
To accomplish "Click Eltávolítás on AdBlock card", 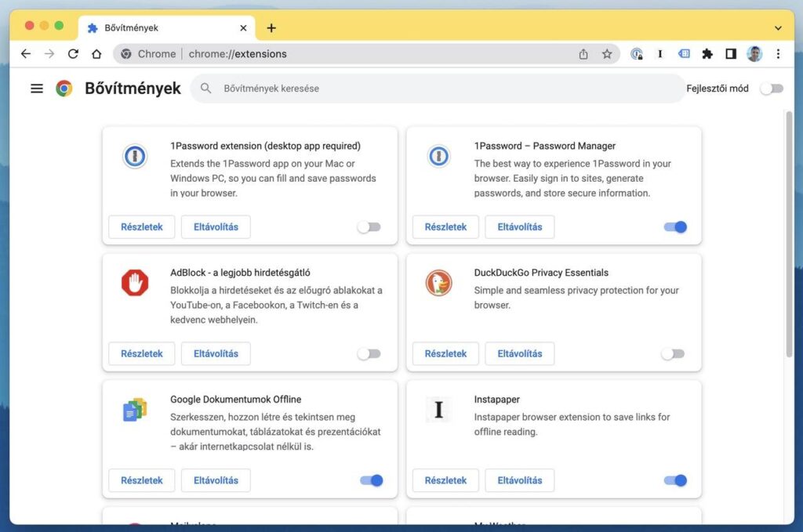I will pos(216,353).
